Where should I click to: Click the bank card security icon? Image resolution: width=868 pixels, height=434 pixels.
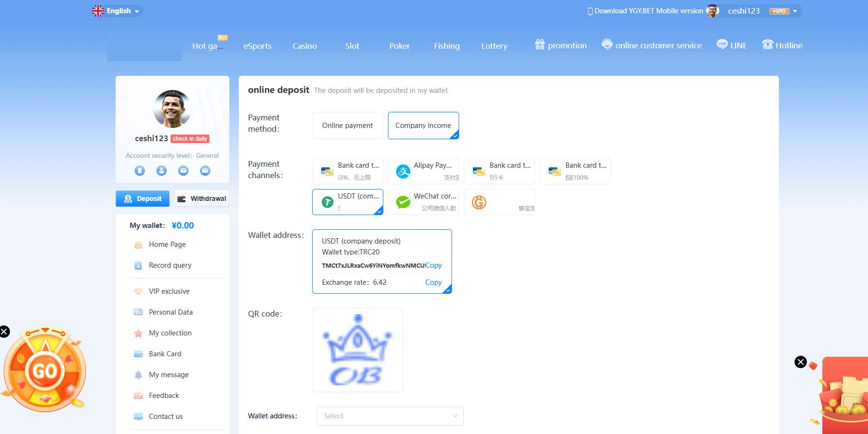click(205, 171)
